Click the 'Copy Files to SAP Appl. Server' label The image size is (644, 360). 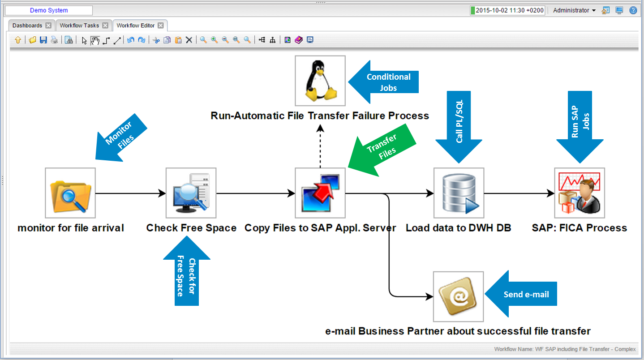tap(320, 228)
